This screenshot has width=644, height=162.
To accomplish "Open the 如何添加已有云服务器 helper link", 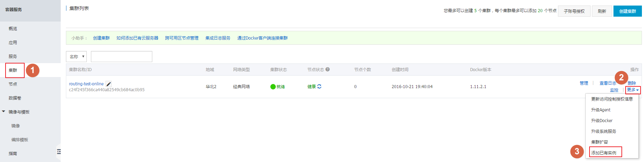I will pyautogui.click(x=137, y=38).
